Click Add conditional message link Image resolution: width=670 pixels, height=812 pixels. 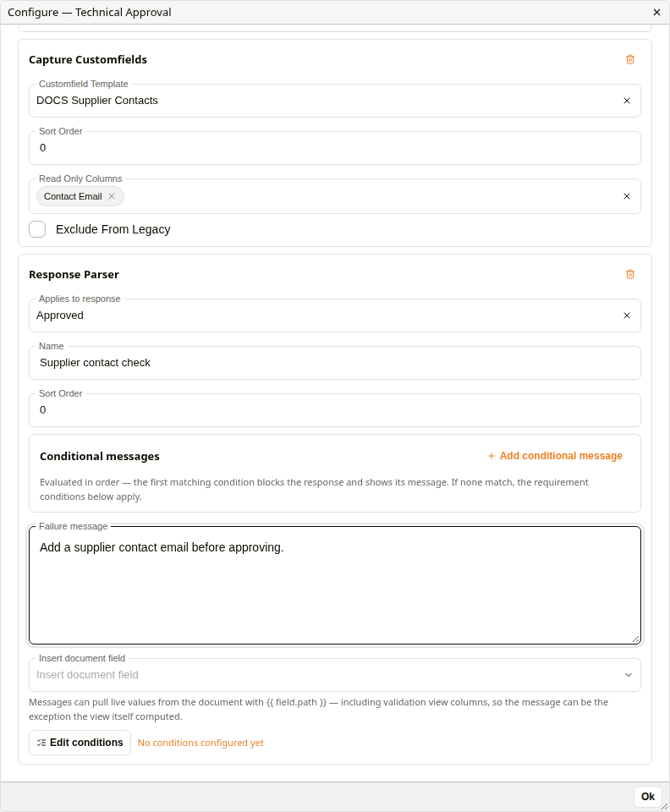[555, 456]
